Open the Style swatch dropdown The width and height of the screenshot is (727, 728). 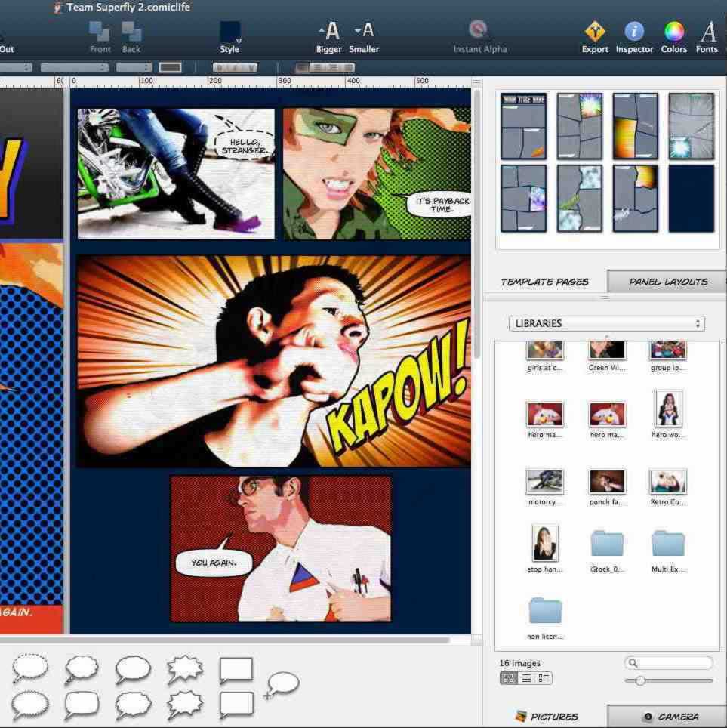click(230, 33)
